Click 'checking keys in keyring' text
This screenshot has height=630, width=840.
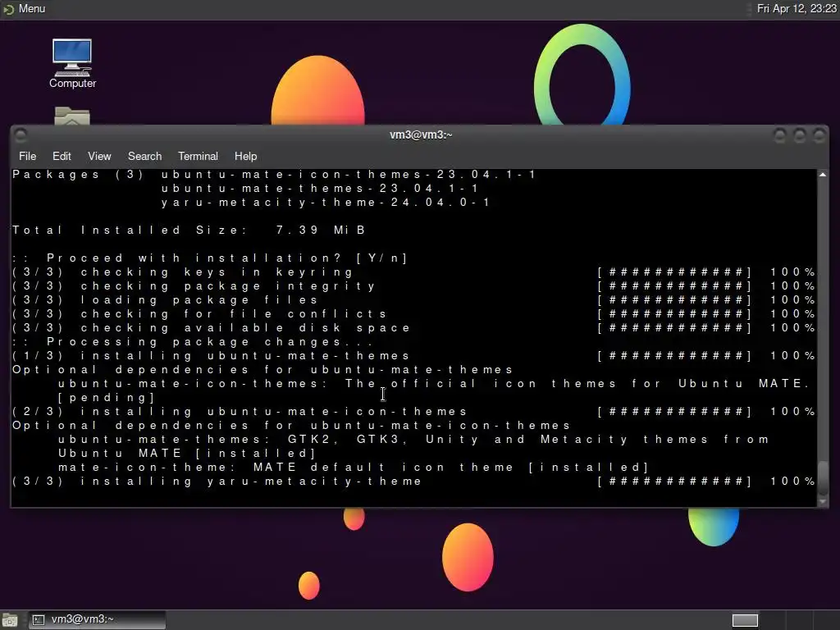coord(217,272)
